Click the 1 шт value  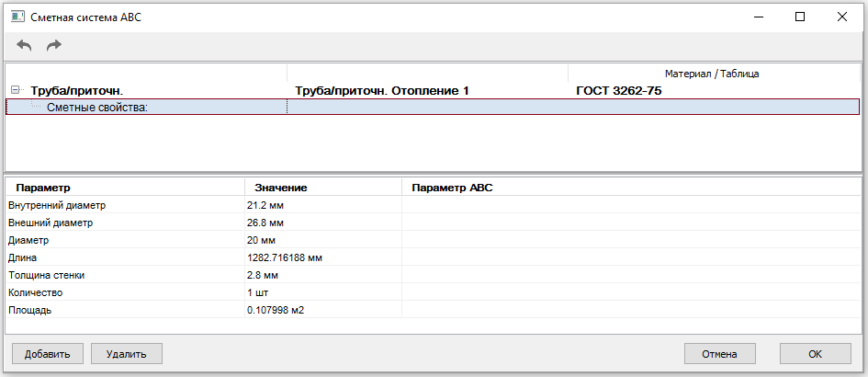click(258, 292)
